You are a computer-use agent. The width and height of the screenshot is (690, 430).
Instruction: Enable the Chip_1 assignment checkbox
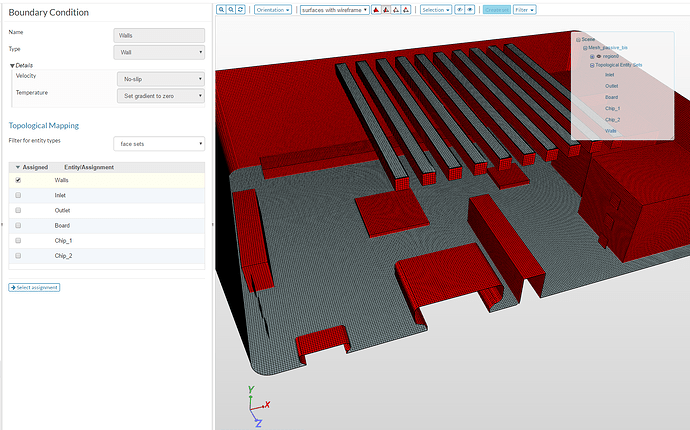(18, 241)
